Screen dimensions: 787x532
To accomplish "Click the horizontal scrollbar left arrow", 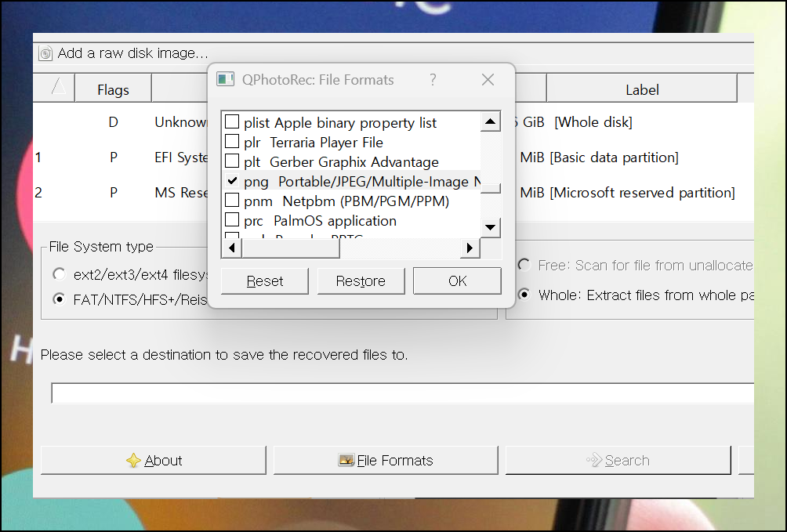I will [x=231, y=248].
